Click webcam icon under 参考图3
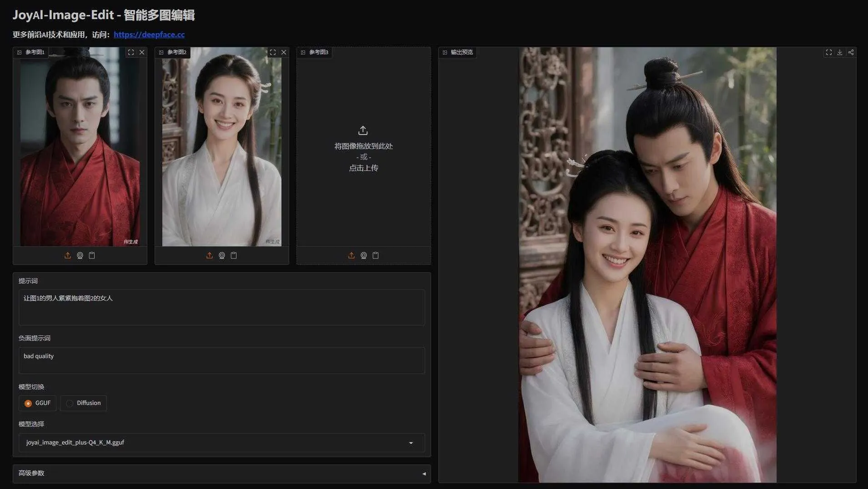This screenshot has width=868, height=489. tap(364, 255)
